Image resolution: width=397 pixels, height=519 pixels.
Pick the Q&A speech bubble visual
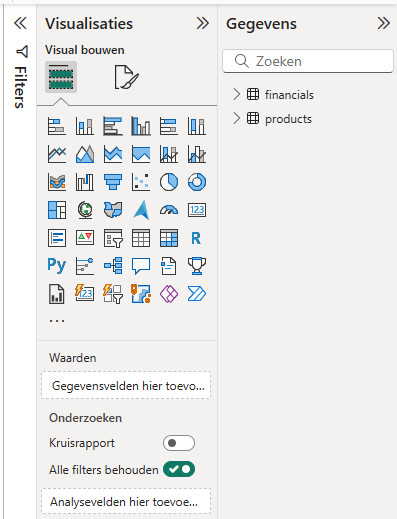(141, 266)
